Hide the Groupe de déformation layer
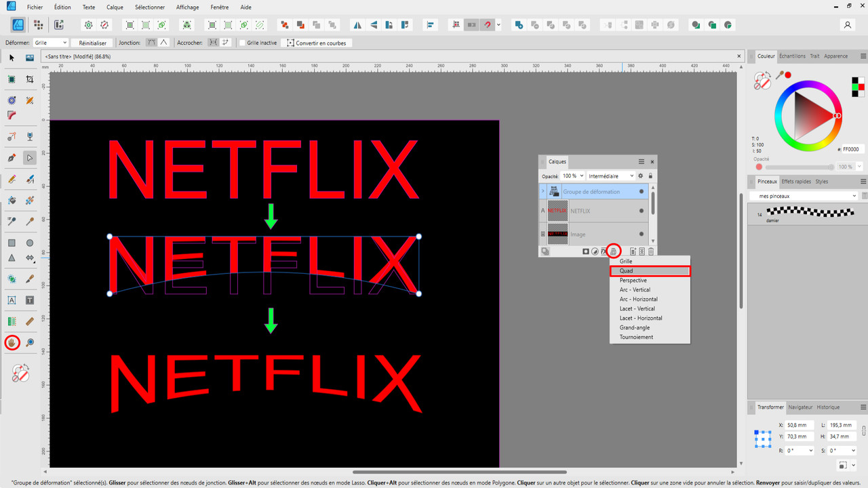 pyautogui.click(x=642, y=192)
